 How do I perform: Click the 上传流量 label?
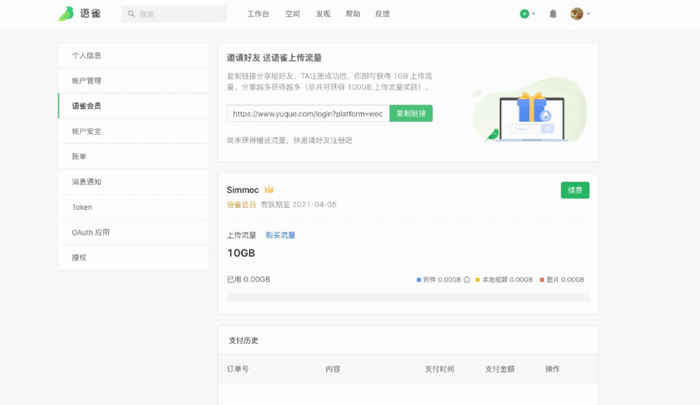242,235
